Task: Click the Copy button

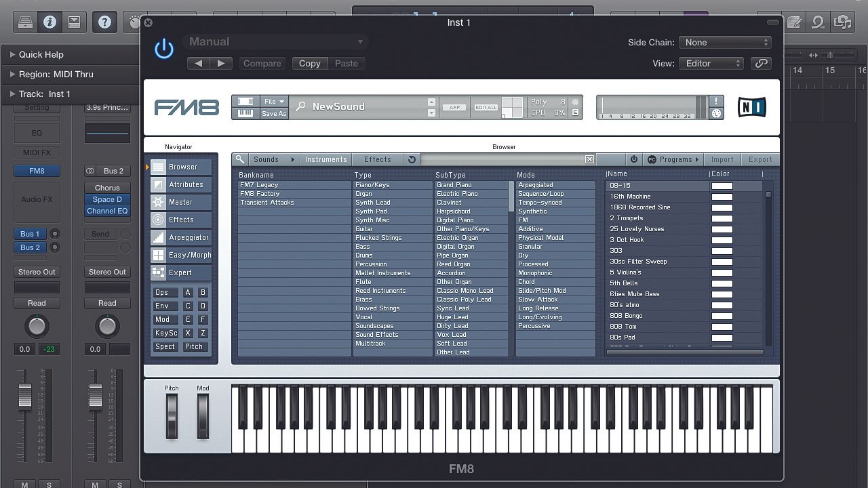Action: click(310, 63)
